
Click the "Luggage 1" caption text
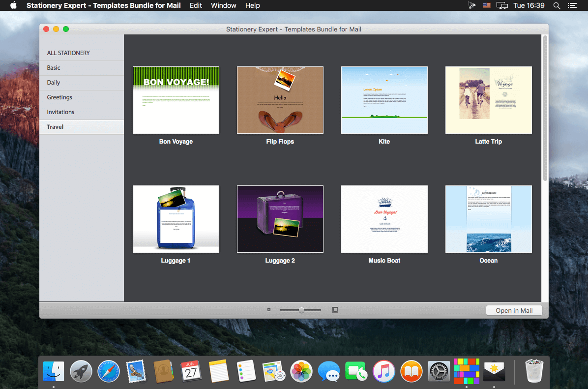point(176,260)
